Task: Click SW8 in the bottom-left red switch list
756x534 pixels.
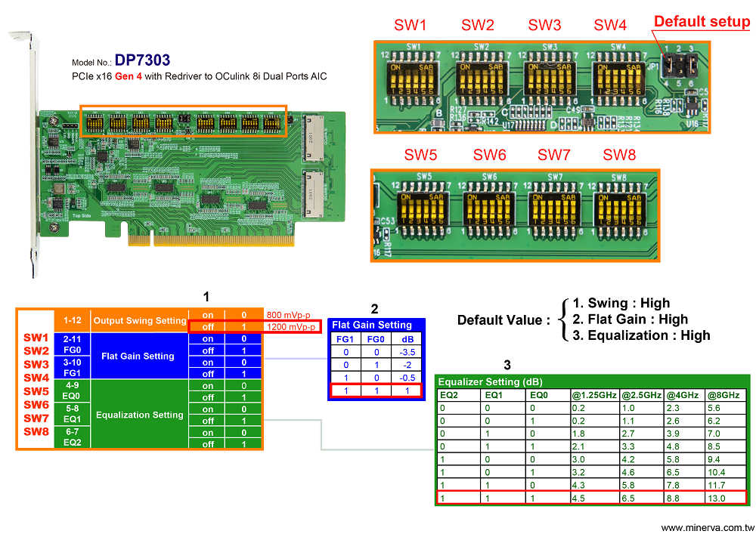Action: (36, 432)
